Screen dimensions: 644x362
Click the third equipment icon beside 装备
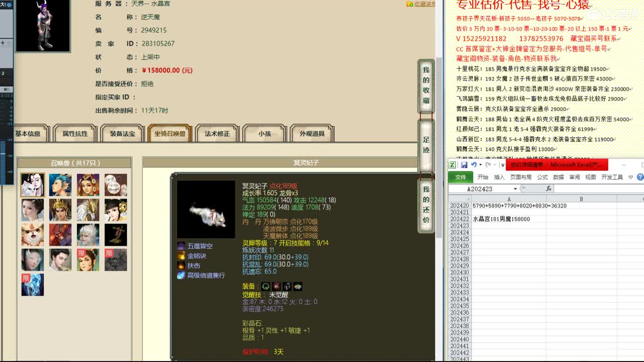tap(287, 286)
